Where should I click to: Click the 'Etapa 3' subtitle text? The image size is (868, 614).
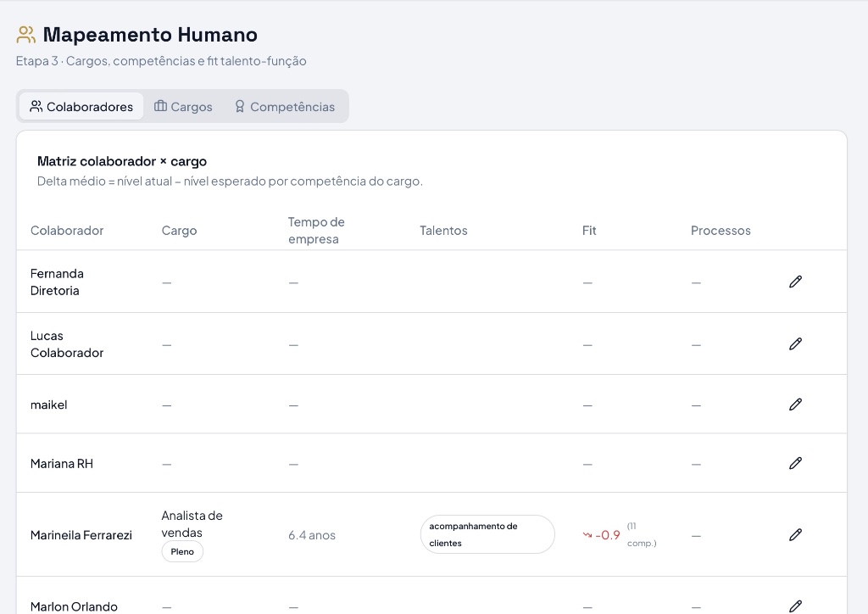[x=160, y=61]
